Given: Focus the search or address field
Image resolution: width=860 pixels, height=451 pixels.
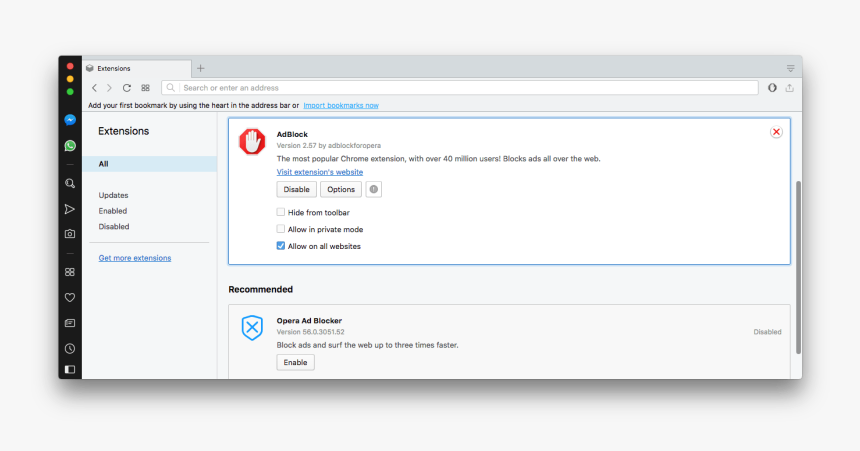Looking at the screenshot, I should pos(460,88).
